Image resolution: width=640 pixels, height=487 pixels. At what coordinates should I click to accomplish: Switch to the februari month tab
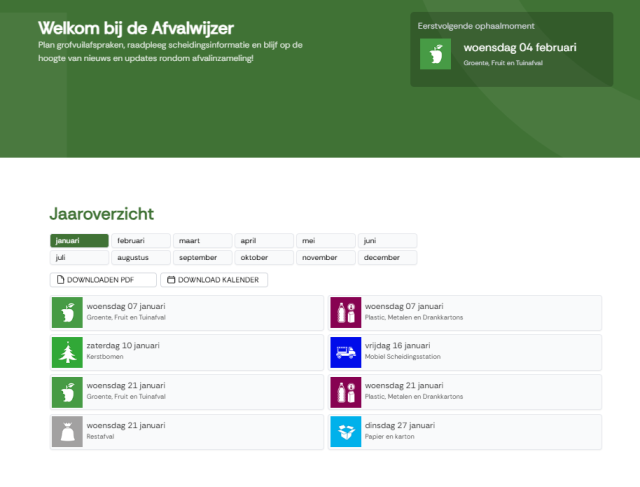click(141, 240)
